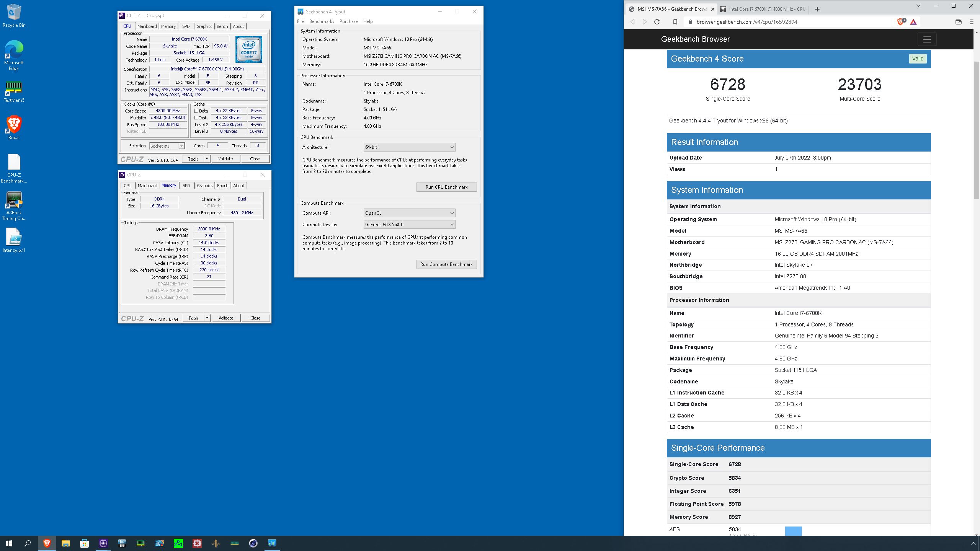Image resolution: width=980 pixels, height=551 pixels.
Task: Open Brave Rewards triangle icon
Action: pos(913,22)
